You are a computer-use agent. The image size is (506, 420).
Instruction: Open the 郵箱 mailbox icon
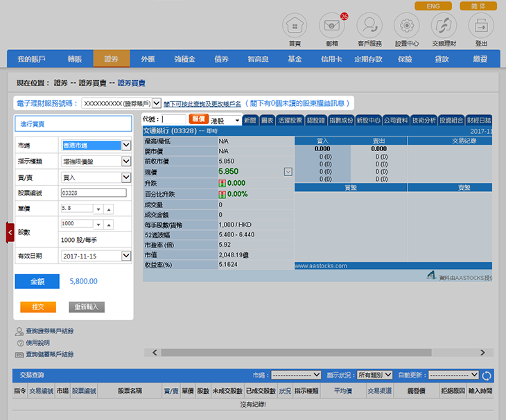click(332, 26)
